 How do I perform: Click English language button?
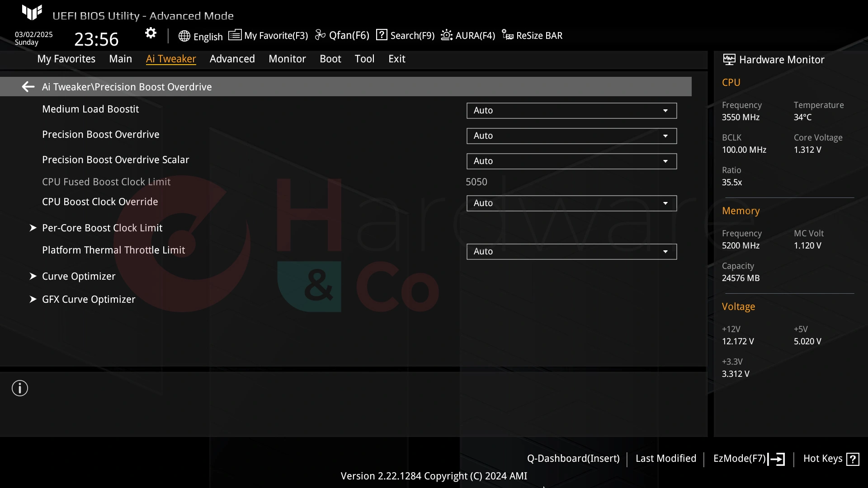click(x=208, y=37)
